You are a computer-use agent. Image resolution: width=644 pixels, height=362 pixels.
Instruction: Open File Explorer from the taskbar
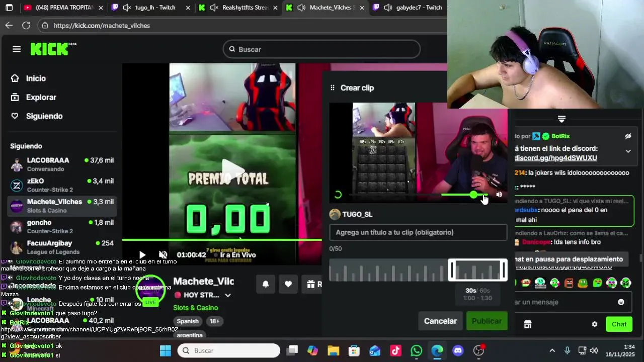tap(334, 350)
